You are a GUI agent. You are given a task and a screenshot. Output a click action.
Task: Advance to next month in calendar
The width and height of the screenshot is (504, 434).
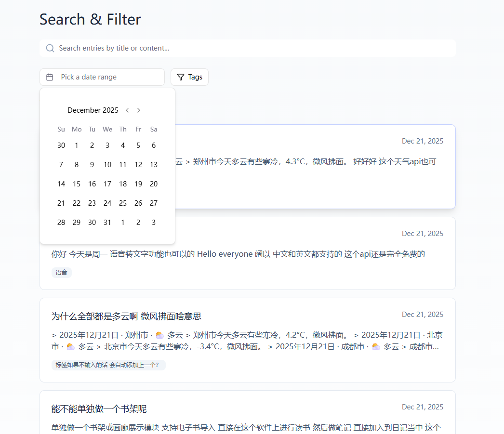pos(139,110)
